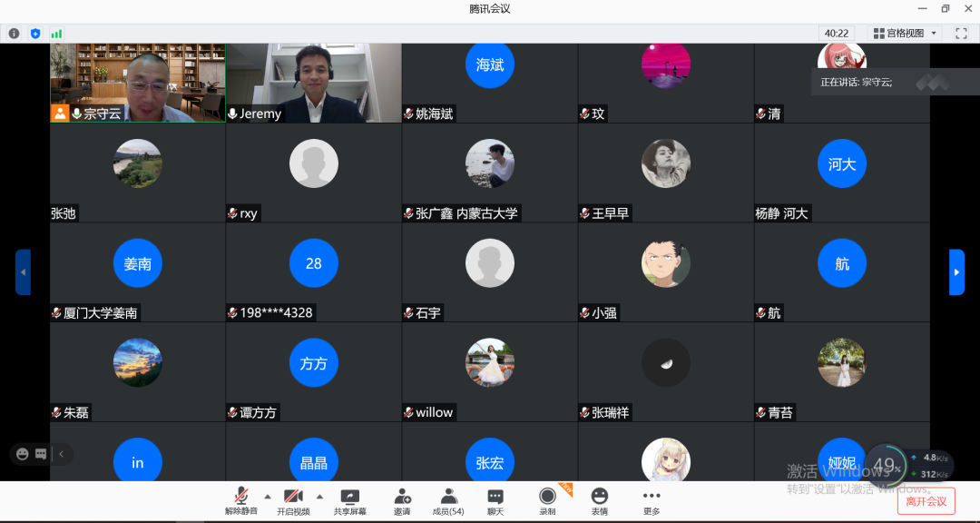Click the 49% memory floating widget
This screenshot has width=980, height=523.
[887, 466]
